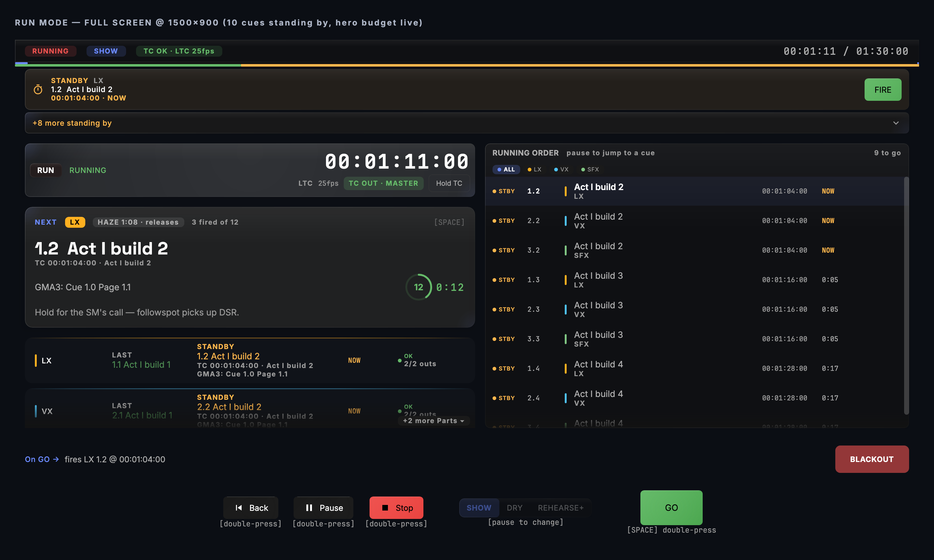934x560 pixels.
Task: Expand the +2 more Parts dropdown
Action: [433, 421]
